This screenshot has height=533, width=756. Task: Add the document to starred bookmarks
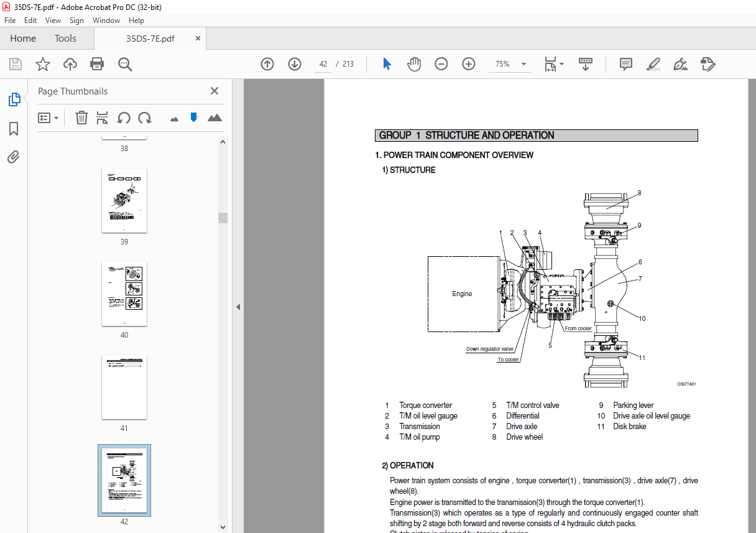(42, 64)
